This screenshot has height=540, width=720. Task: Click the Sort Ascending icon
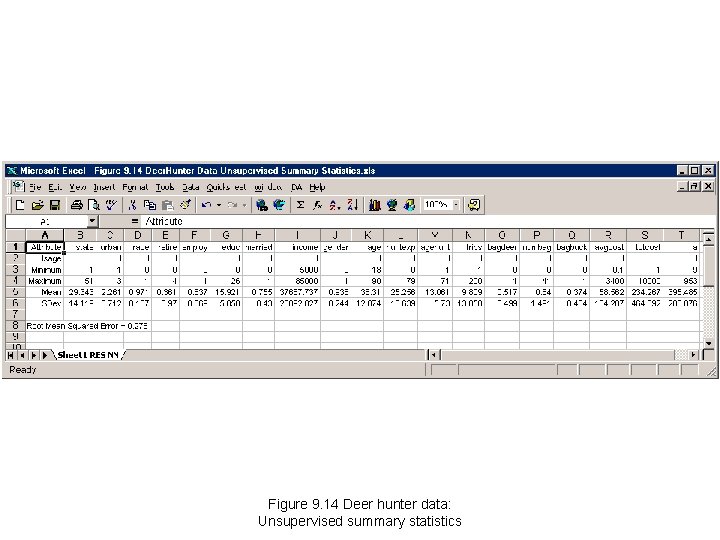click(335, 205)
